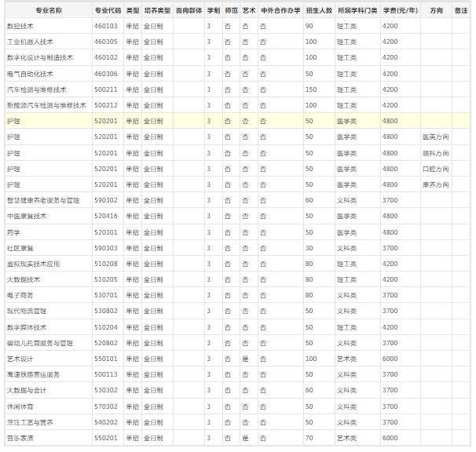Select the 所属学科门类 header cell
This screenshot has width=476, height=452.
point(357,11)
